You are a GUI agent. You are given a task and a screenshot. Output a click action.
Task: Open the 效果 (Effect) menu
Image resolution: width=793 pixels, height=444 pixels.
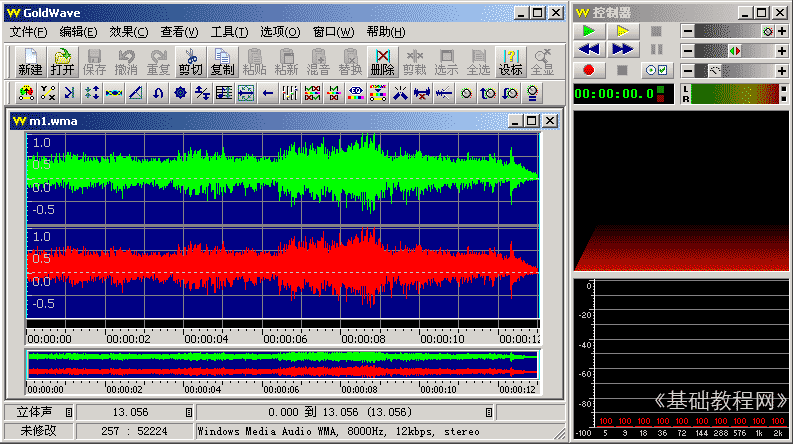pos(129,32)
